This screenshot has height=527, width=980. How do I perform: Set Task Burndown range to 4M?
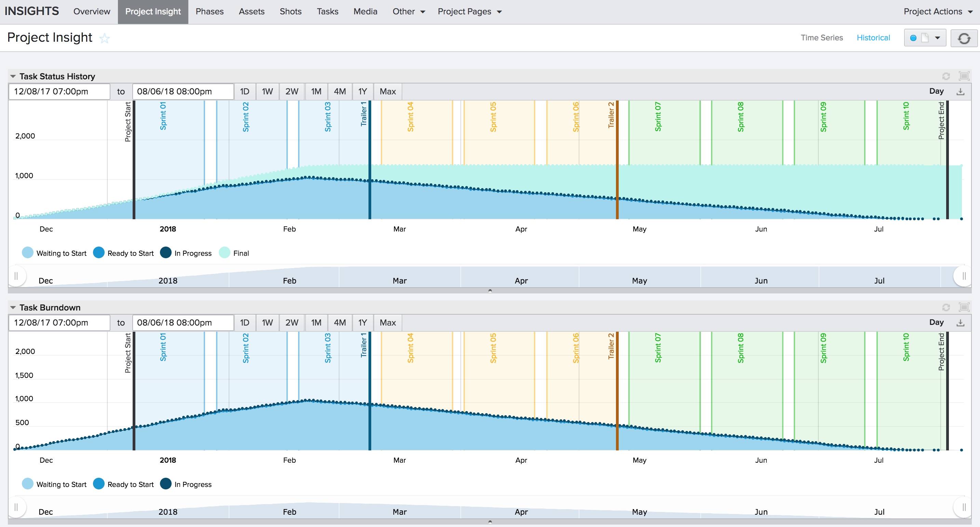339,323
